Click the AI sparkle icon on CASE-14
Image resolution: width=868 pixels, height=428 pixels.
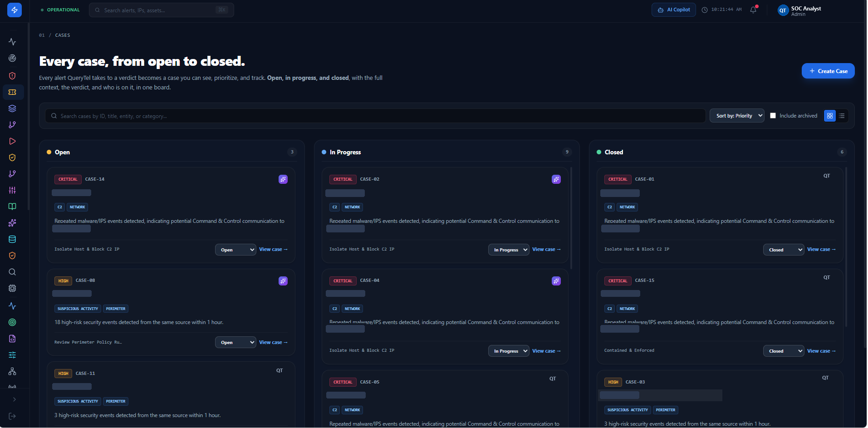click(283, 179)
